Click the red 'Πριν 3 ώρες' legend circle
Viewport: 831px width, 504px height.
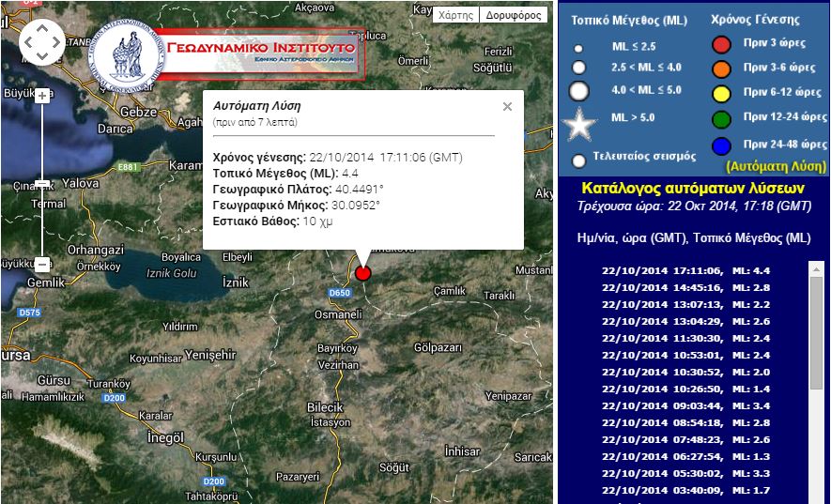point(721,44)
